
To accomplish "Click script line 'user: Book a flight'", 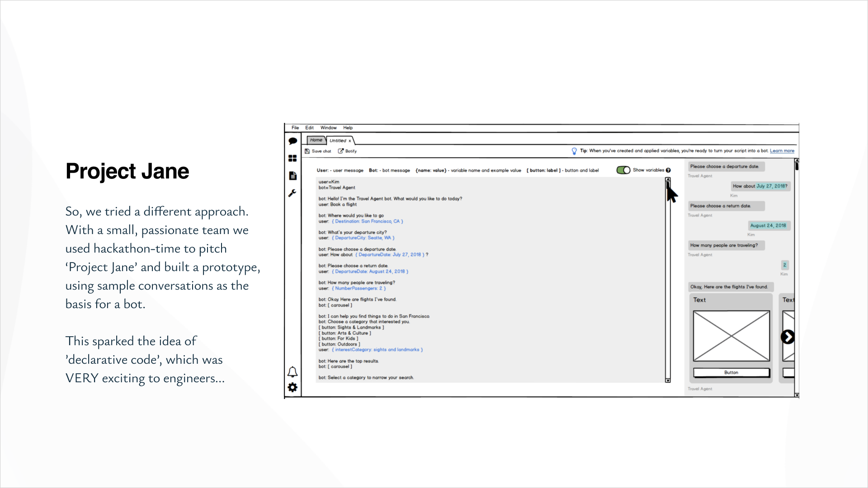I will tap(337, 205).
